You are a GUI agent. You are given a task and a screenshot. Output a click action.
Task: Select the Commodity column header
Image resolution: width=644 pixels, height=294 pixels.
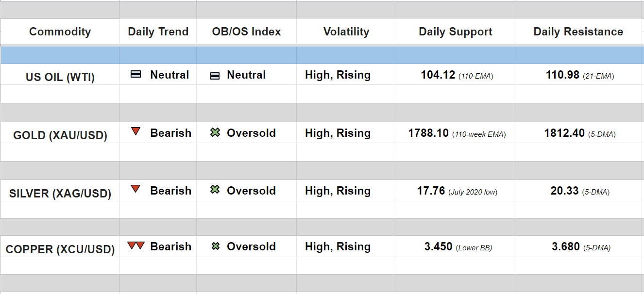60,32
